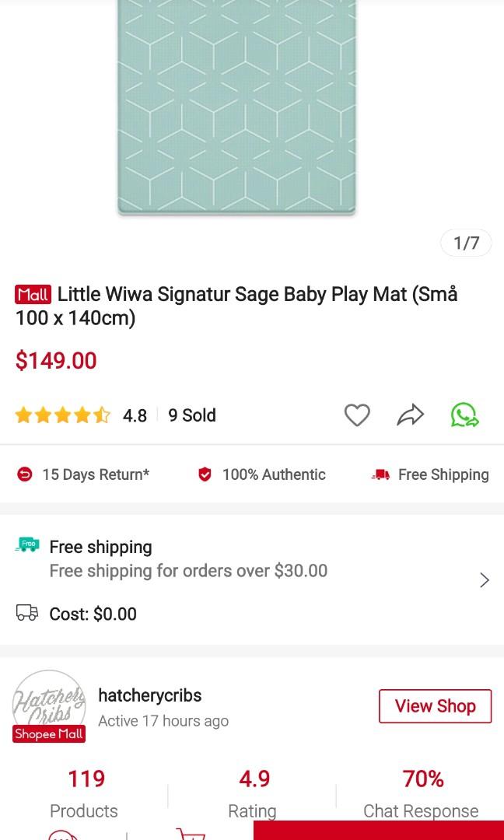Select the 15 Days Return shield icon
This screenshot has width=504, height=840.
click(22, 474)
